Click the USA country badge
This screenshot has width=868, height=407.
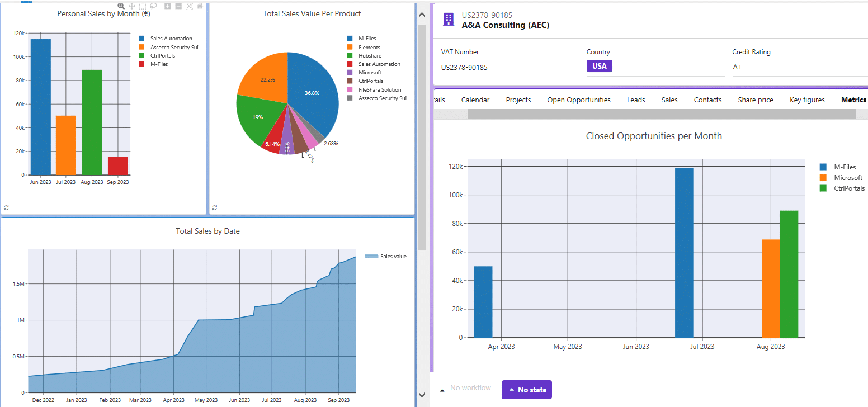click(599, 66)
